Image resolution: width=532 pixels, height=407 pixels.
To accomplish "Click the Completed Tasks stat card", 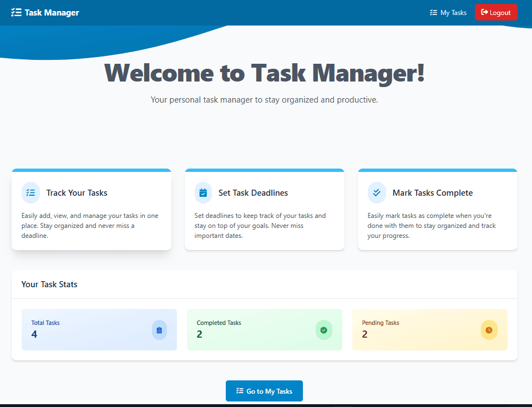I will pyautogui.click(x=264, y=329).
